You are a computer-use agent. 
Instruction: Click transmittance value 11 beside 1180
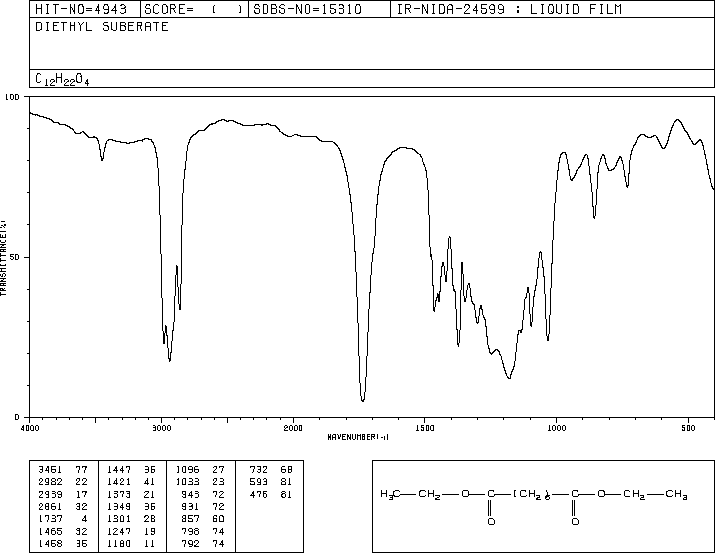149,543
